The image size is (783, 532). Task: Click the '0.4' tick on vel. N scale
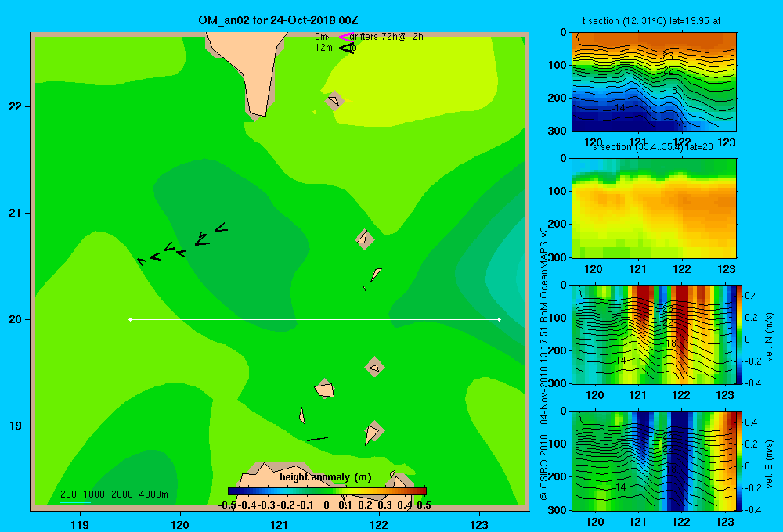click(752, 296)
